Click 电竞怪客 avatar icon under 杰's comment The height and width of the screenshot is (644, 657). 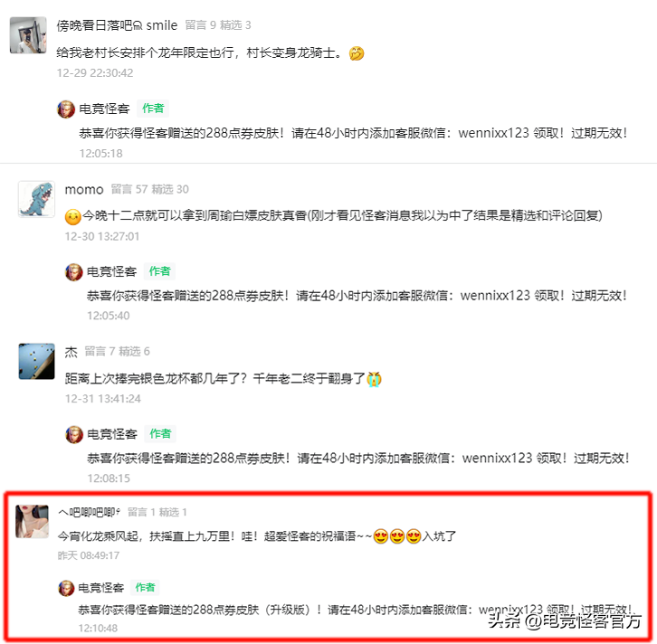(x=74, y=435)
